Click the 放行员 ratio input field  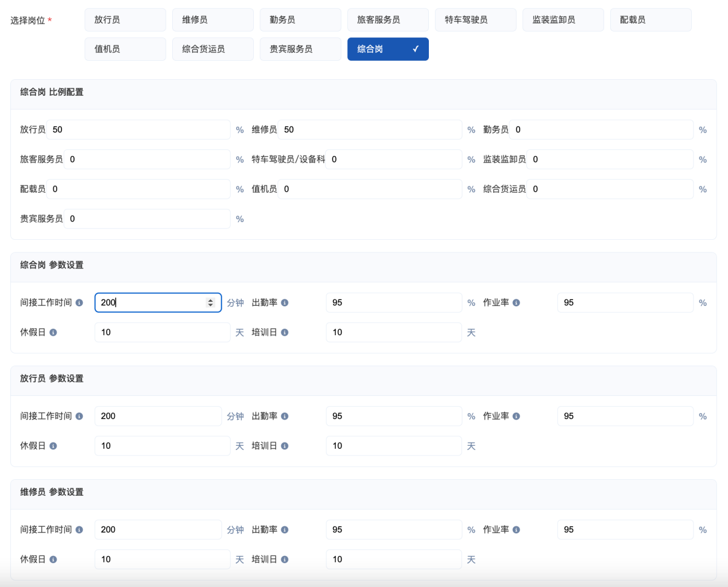coord(138,130)
